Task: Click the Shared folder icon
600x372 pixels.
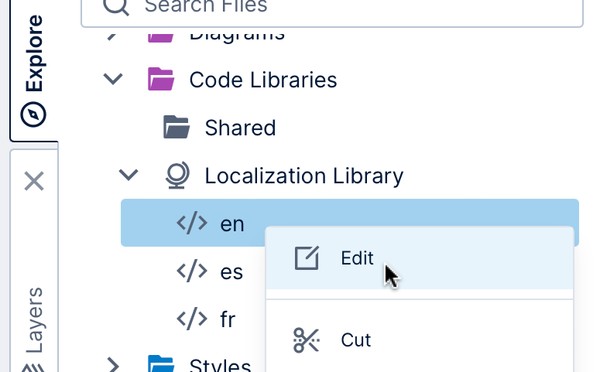Action: [x=176, y=127]
